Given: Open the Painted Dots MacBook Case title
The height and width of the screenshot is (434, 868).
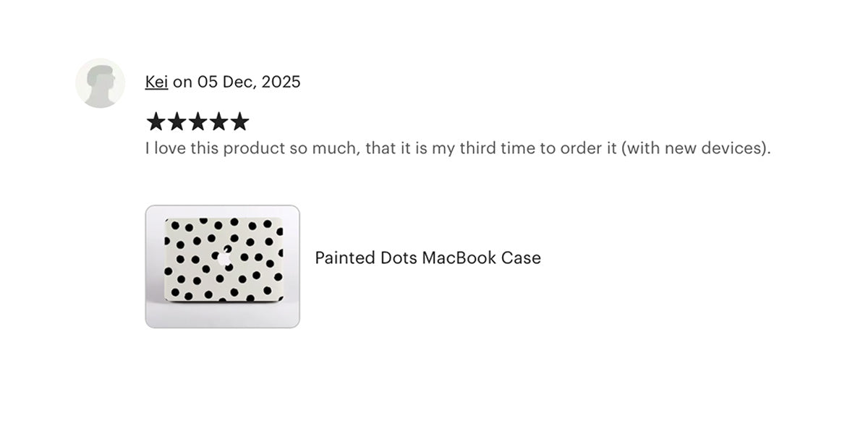Looking at the screenshot, I should pyautogui.click(x=427, y=258).
